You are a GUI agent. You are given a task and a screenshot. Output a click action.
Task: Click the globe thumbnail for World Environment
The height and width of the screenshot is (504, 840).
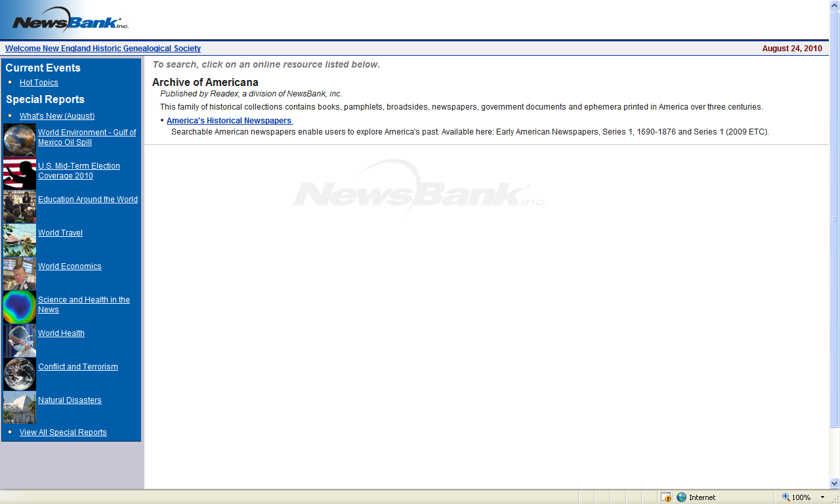click(x=20, y=140)
